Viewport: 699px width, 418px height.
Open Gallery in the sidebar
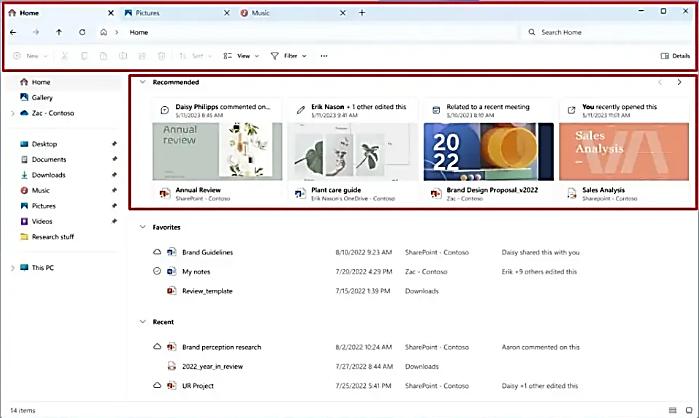[41, 98]
